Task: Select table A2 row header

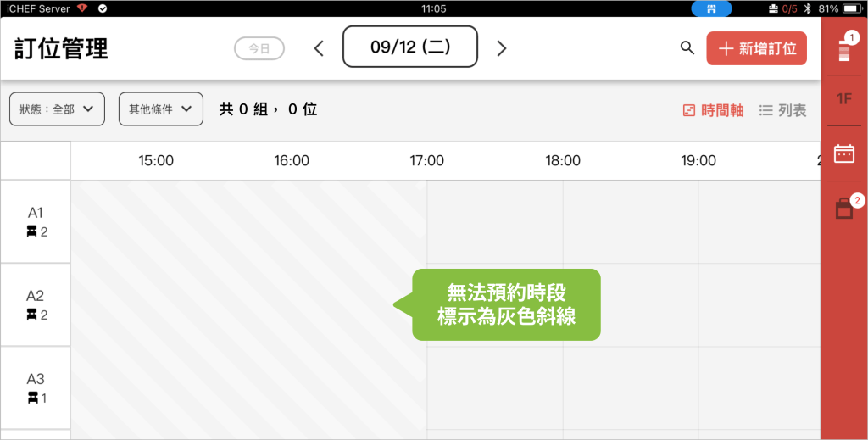Action: click(36, 304)
